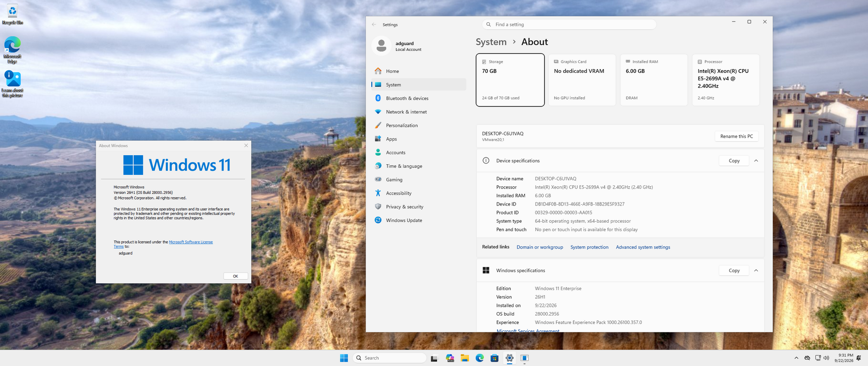Open the volume control in system tray
Viewport: 868px width, 366px height.
point(826,358)
